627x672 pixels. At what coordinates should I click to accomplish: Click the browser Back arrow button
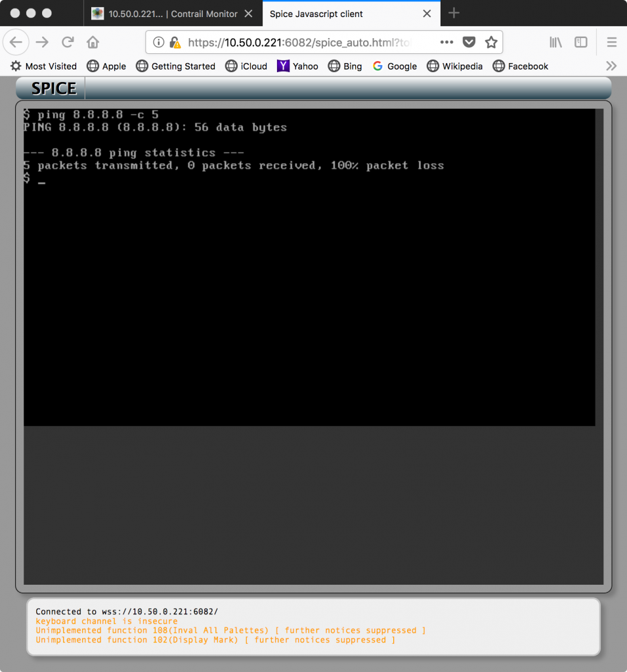point(16,42)
